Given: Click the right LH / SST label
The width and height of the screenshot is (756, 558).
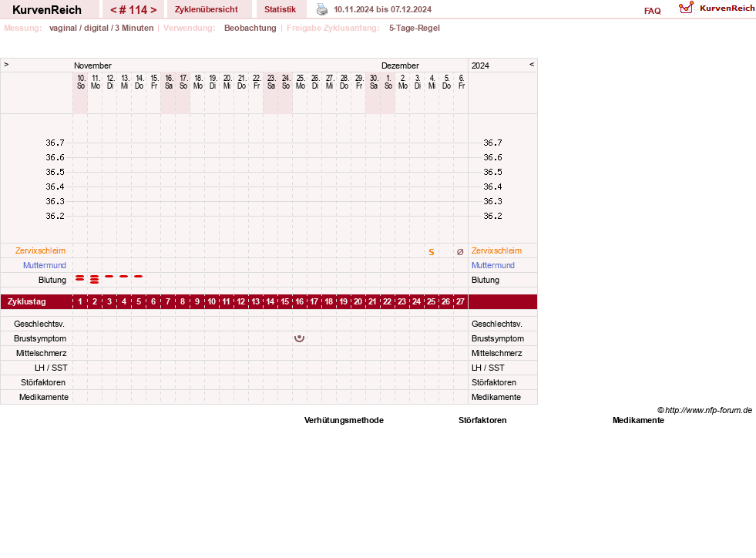Looking at the screenshot, I should [488, 368].
